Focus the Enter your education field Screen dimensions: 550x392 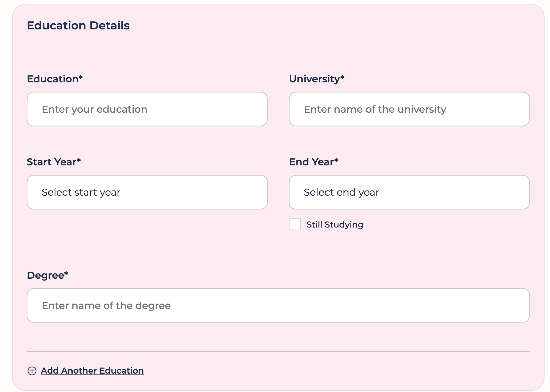(x=147, y=109)
